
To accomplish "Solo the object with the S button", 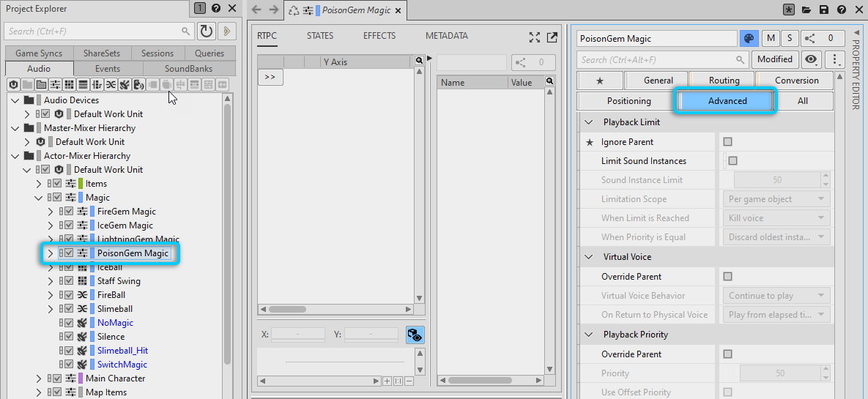I will (x=790, y=38).
